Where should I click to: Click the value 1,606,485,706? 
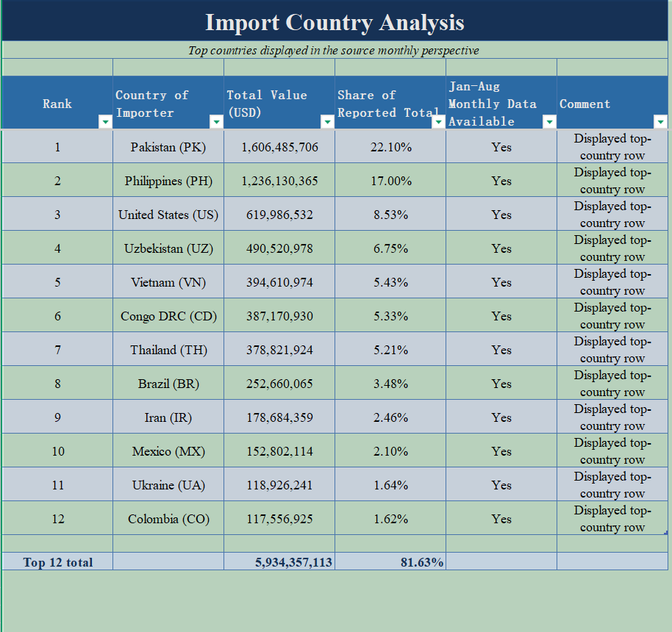279,147
